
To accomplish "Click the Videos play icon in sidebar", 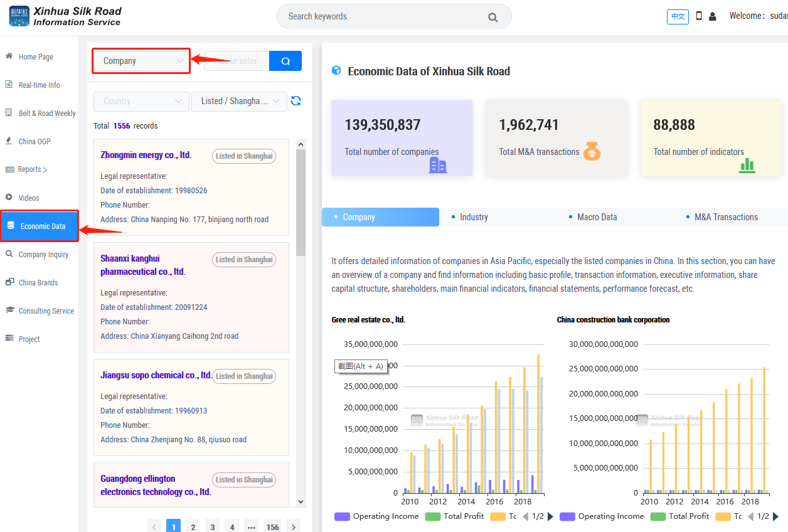I will point(9,197).
